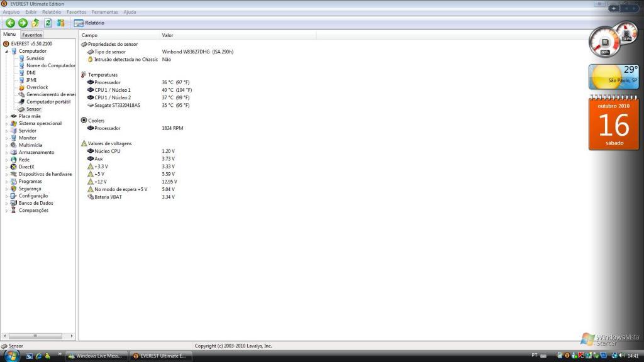Switch to the Menu tab
This screenshot has height=362, width=644.
(9, 35)
